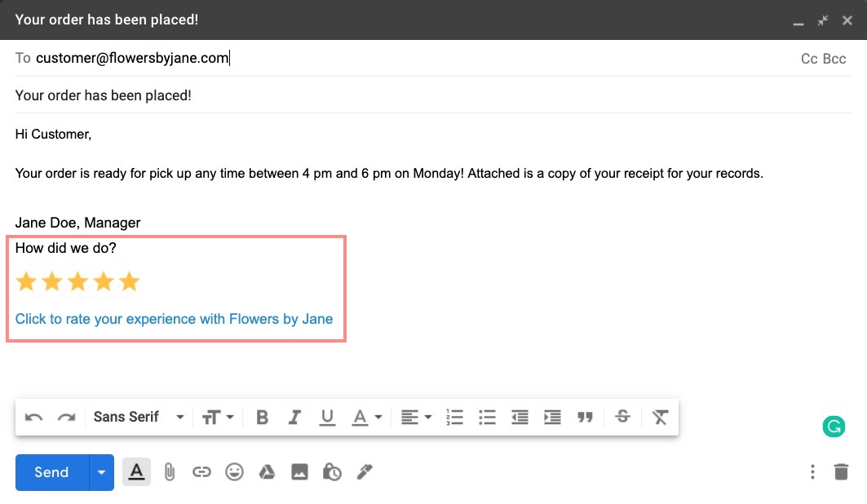
Task: Insert a link
Action: click(201, 472)
